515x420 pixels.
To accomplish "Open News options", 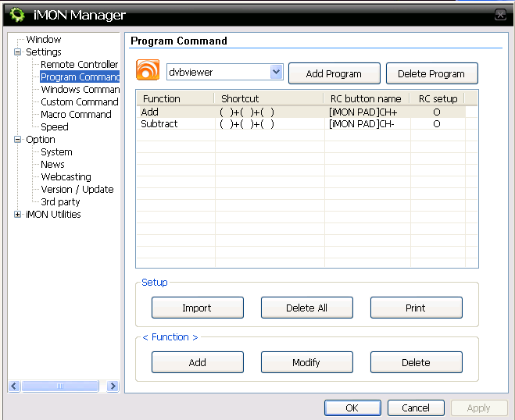I will 52,165.
